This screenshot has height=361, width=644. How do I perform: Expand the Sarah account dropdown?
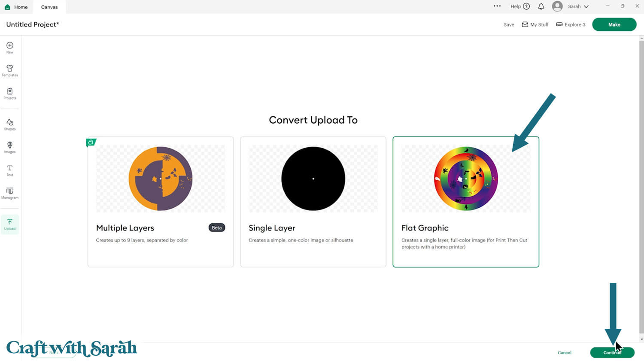(x=578, y=6)
